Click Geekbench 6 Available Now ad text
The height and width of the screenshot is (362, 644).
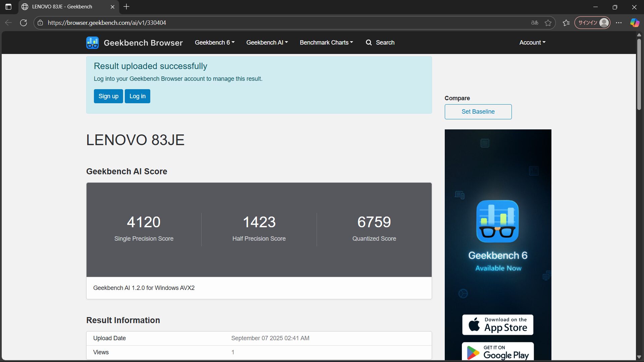coord(498,261)
